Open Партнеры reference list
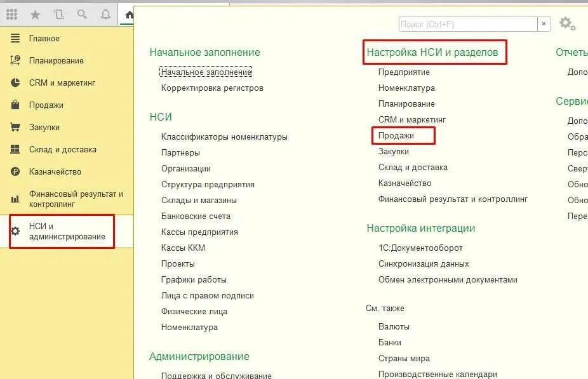 pyautogui.click(x=180, y=152)
